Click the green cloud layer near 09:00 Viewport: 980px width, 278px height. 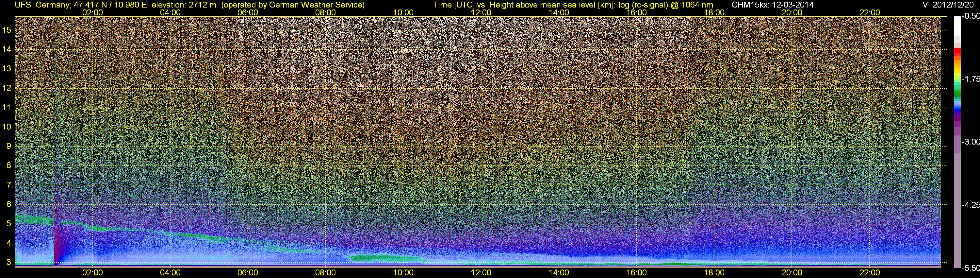(384, 258)
